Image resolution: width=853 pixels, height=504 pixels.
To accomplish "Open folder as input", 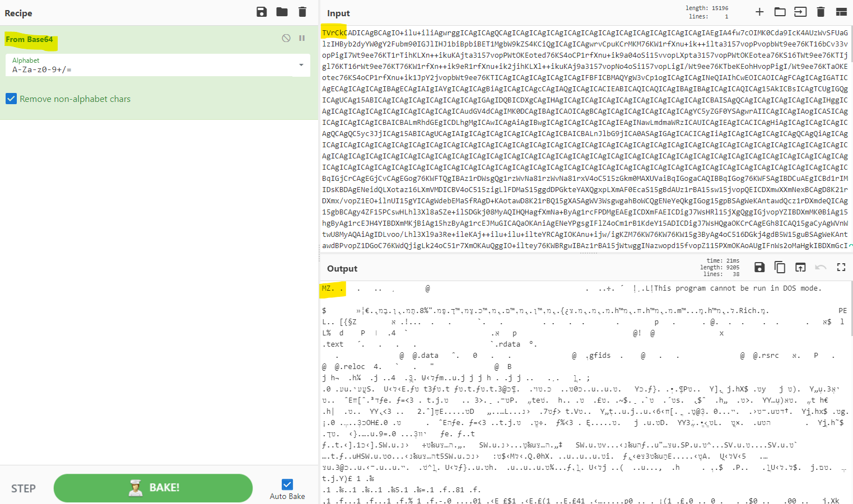I will click(x=780, y=12).
